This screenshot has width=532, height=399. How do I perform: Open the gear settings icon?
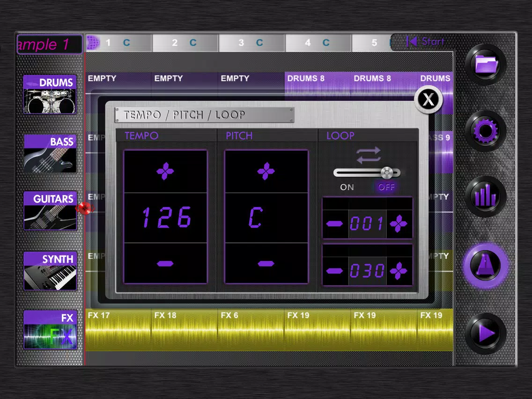coord(486,131)
